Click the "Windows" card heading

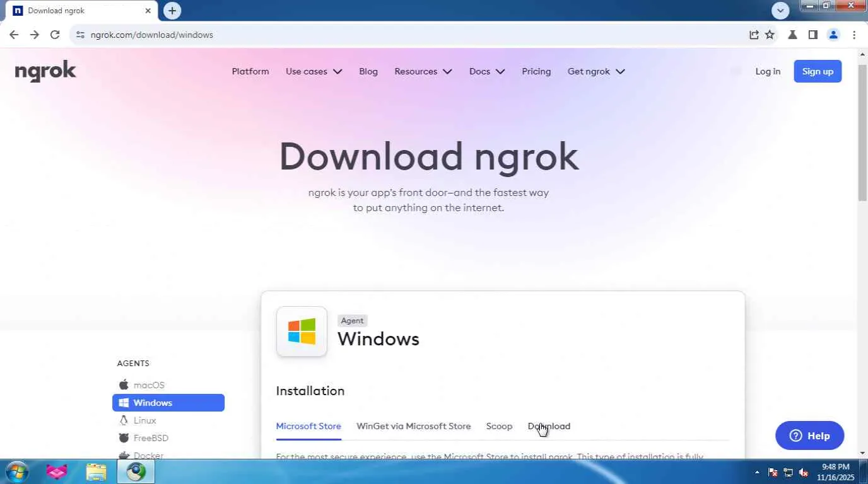pyautogui.click(x=378, y=339)
